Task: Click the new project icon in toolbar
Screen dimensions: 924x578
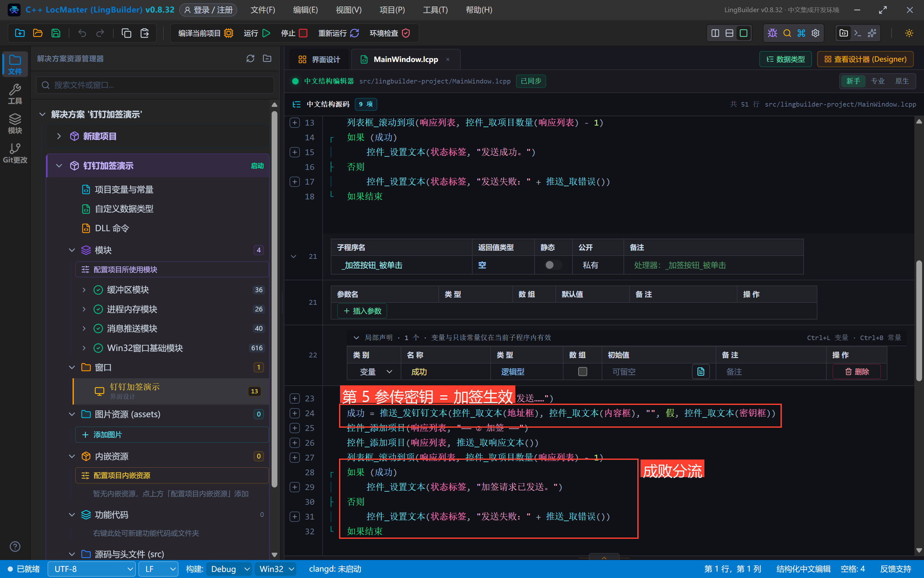Action: [20, 33]
